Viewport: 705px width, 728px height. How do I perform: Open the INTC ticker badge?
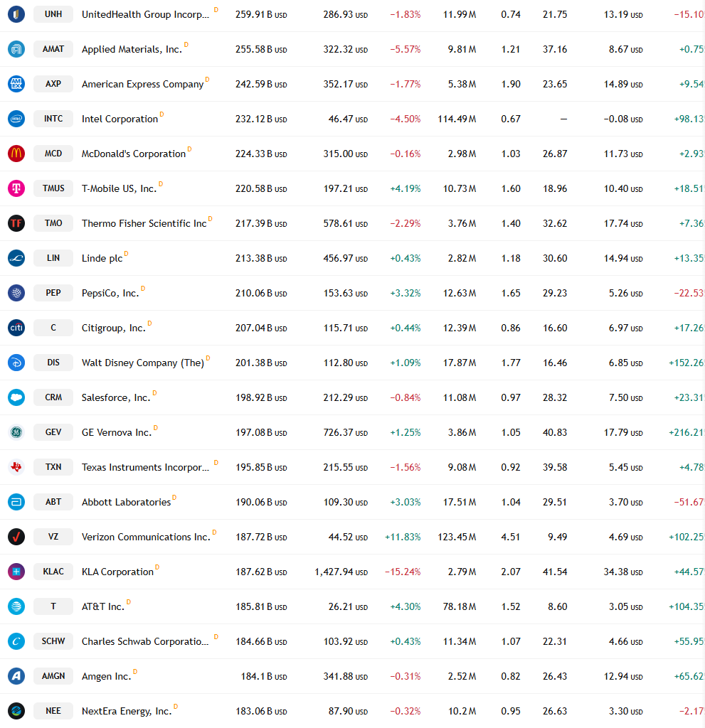coord(53,119)
